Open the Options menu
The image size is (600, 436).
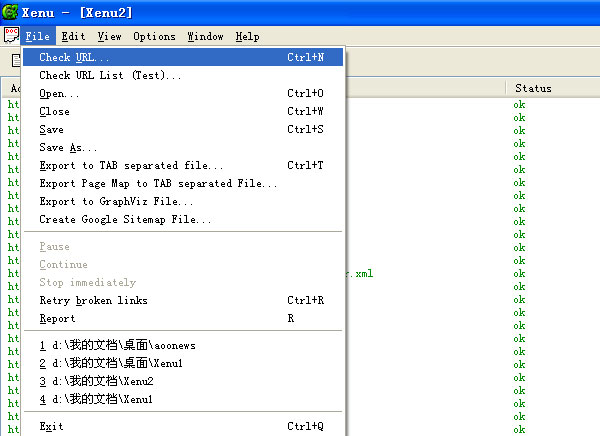coord(154,36)
